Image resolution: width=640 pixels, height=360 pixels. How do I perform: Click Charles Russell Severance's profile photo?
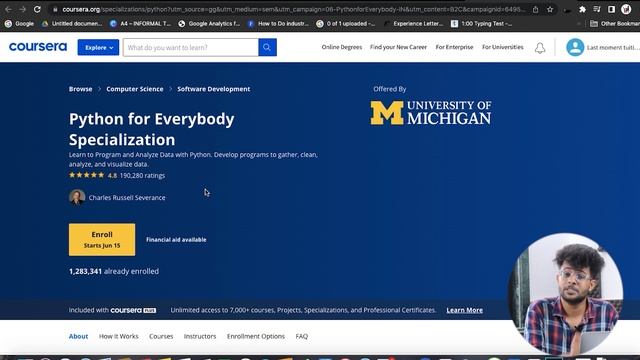tap(77, 197)
